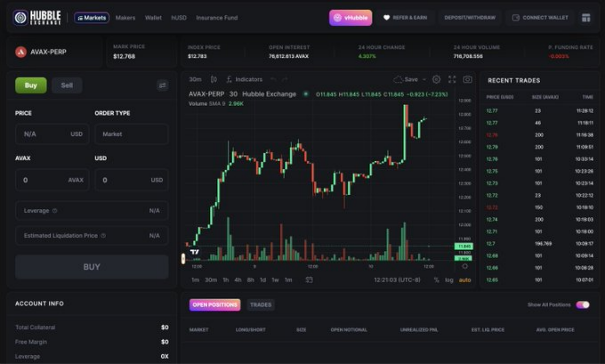Open chart settings gear icon
This screenshot has height=364, width=605.
coord(436,79)
